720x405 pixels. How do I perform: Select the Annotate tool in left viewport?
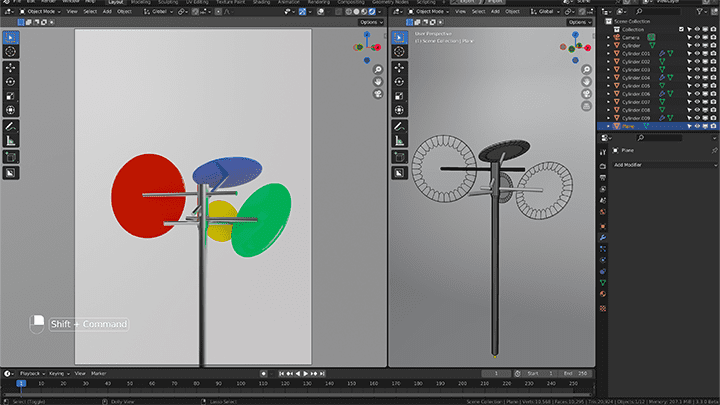[11, 126]
